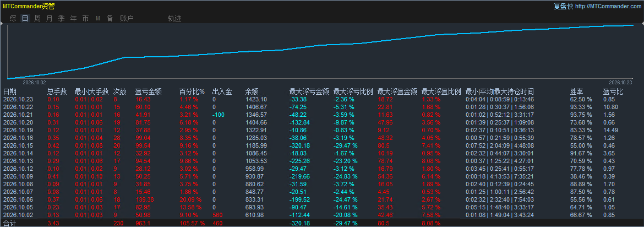Click the -219.66 floating loss cell
The height and width of the screenshot is (227, 644).
(300, 176)
